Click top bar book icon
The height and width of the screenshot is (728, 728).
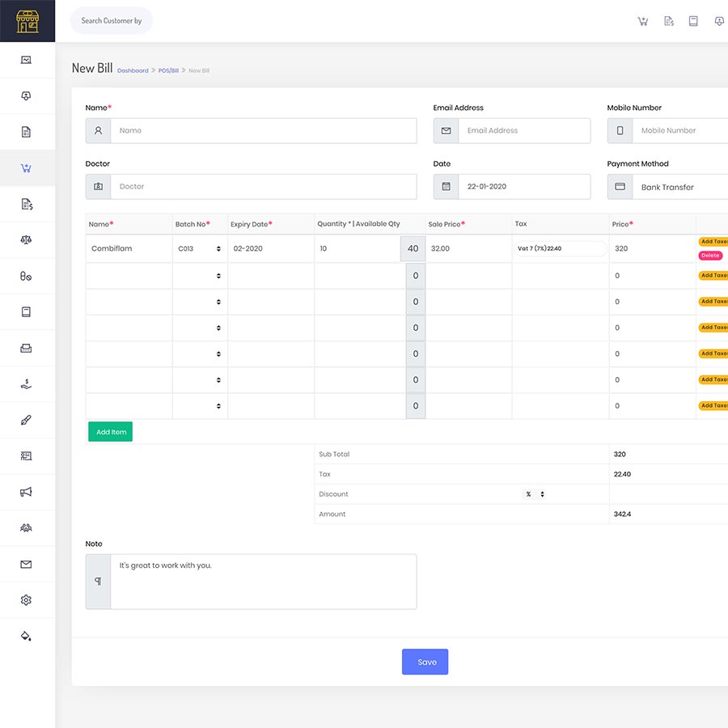[693, 21]
